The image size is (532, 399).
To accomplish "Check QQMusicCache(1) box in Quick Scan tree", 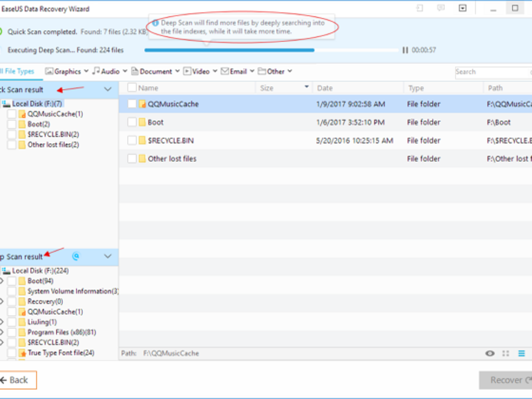I will (x=12, y=114).
